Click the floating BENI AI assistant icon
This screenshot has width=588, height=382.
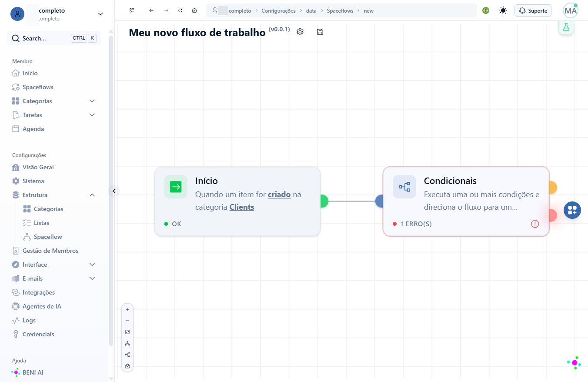(x=574, y=363)
